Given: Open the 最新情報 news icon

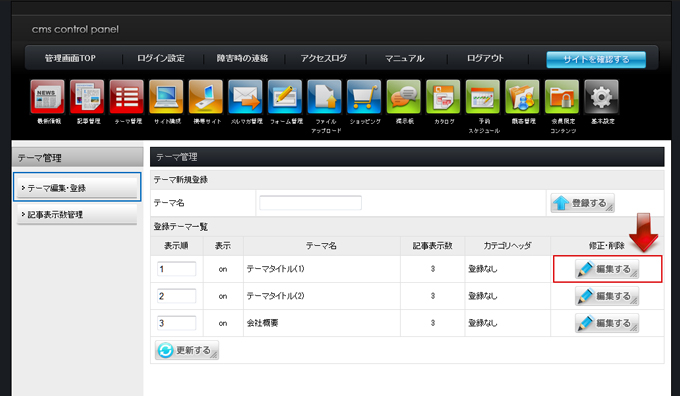Looking at the screenshot, I should (48, 97).
